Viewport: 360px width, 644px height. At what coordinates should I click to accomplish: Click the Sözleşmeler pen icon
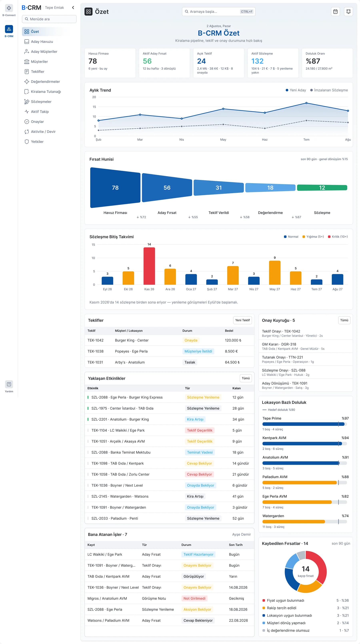point(27,101)
